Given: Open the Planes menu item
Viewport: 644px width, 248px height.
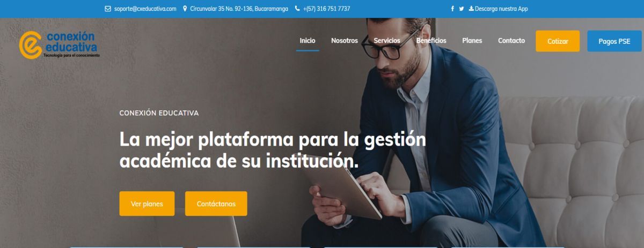Looking at the screenshot, I should coord(472,41).
